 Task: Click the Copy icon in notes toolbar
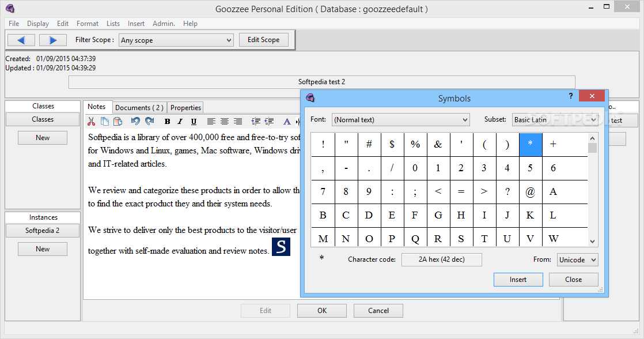[105, 121]
